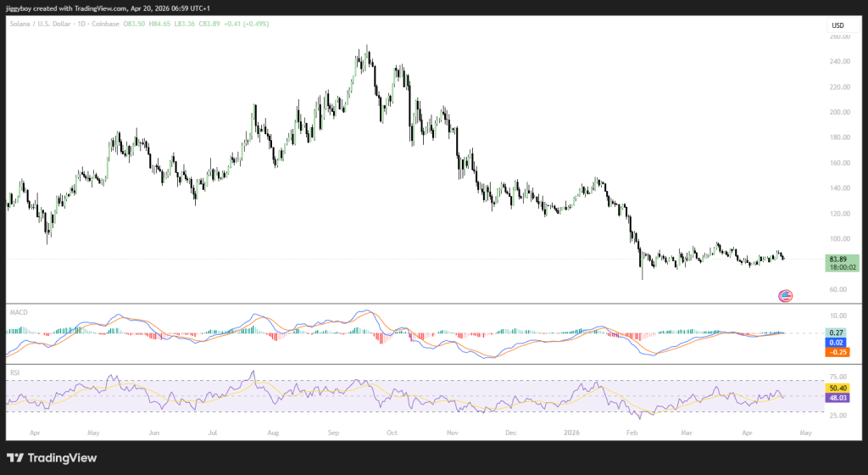Click the MACD histogram value 0.27
The width and height of the screenshot is (868, 475).
(x=836, y=332)
